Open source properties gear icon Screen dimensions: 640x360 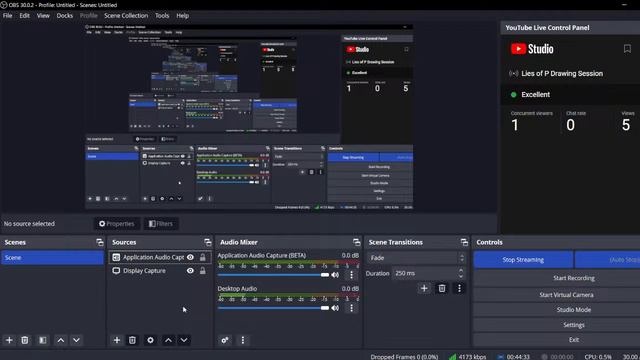(150, 340)
